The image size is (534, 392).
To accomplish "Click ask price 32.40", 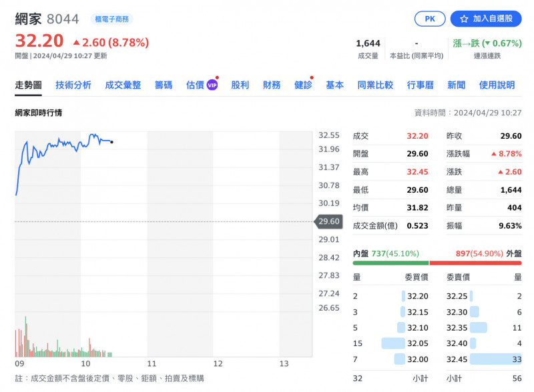I will pos(457,343).
